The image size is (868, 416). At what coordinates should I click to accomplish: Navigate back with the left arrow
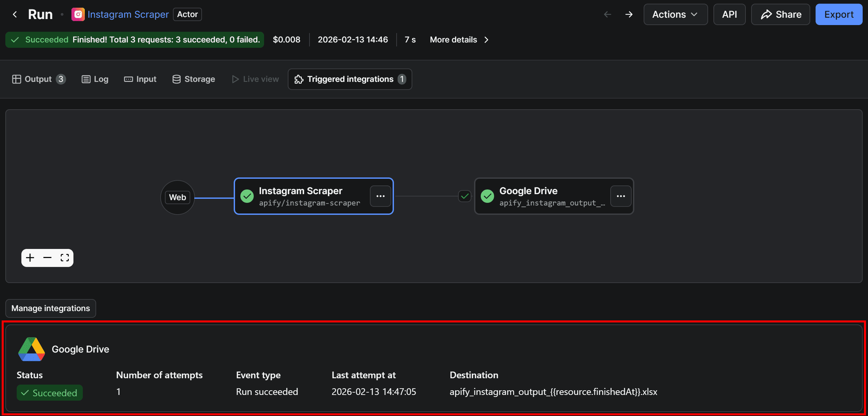click(x=607, y=14)
